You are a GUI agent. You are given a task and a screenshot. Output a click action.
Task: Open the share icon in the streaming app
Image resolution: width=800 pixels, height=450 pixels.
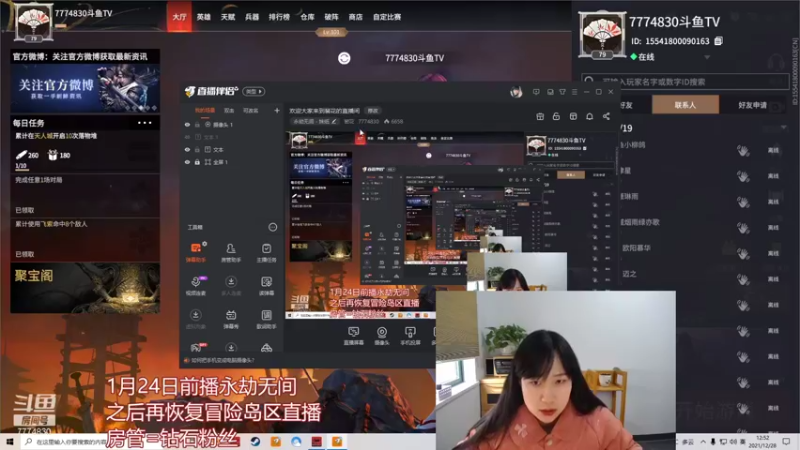pos(606,116)
